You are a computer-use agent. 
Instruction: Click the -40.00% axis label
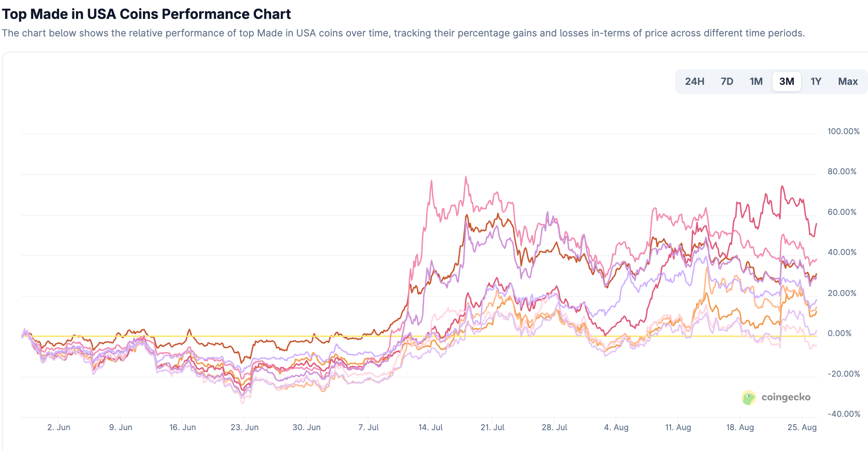click(844, 414)
